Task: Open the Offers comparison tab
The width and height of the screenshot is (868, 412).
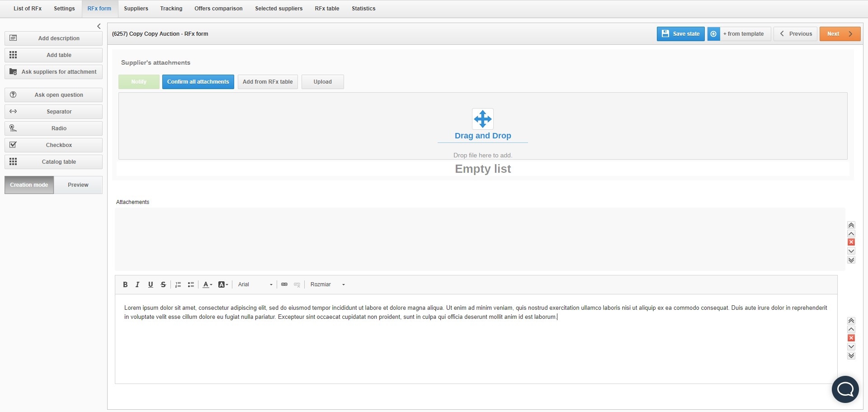Action: click(x=218, y=9)
